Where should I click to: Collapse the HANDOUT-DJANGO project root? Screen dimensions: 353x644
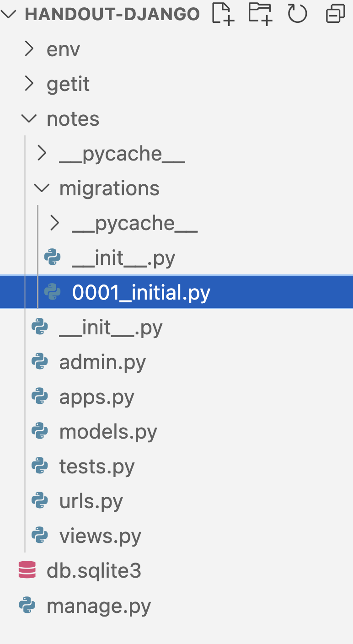tap(10, 14)
